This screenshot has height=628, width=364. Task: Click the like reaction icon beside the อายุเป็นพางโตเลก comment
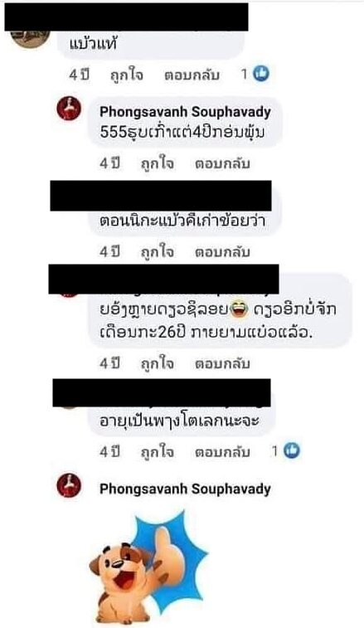292,451
